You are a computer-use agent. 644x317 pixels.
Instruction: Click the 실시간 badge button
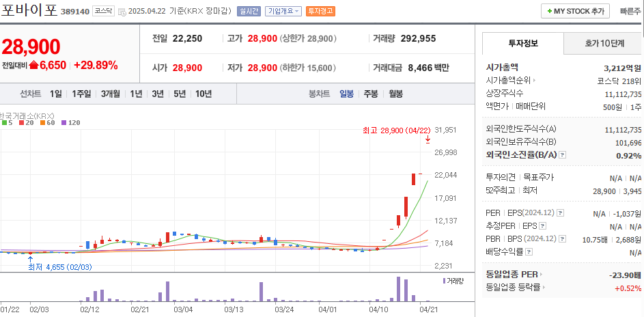249,11
